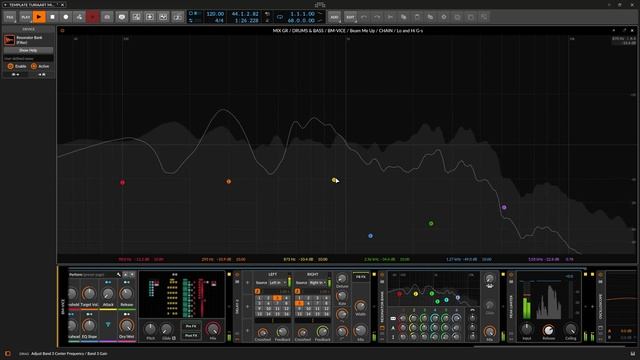The image size is (640, 360).
Task: Select the yellow band 3 node
Action: pyautogui.click(x=334, y=180)
